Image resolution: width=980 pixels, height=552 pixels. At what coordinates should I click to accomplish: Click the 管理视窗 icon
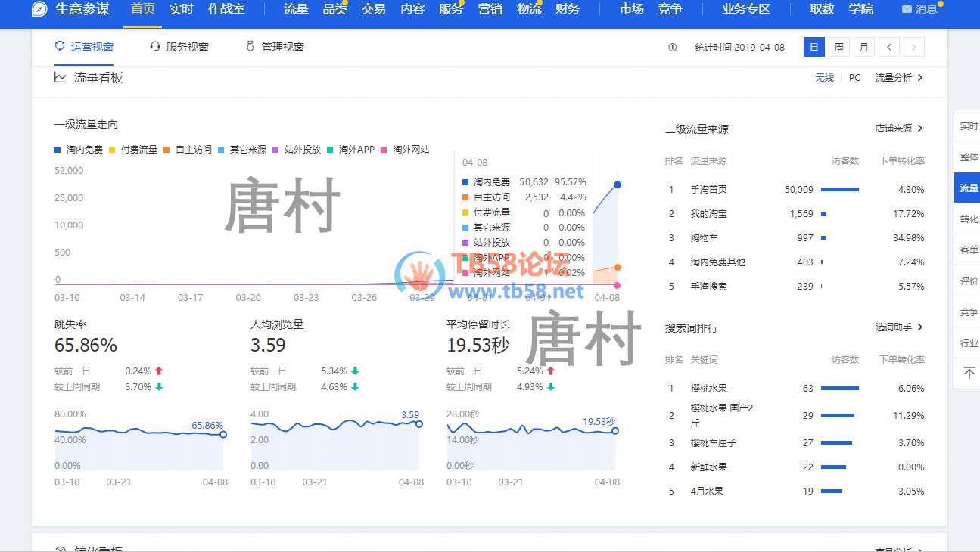click(250, 47)
